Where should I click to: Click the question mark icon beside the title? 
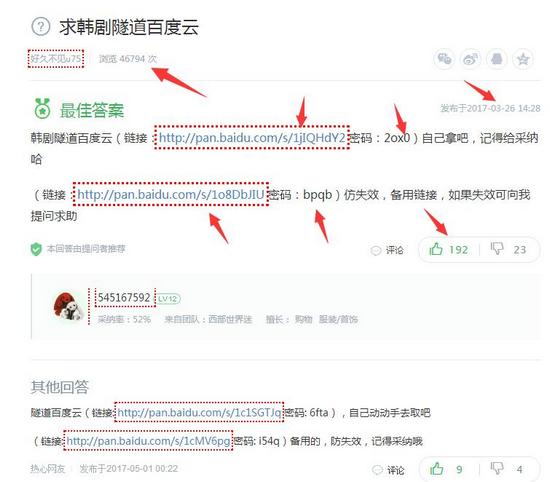41,27
